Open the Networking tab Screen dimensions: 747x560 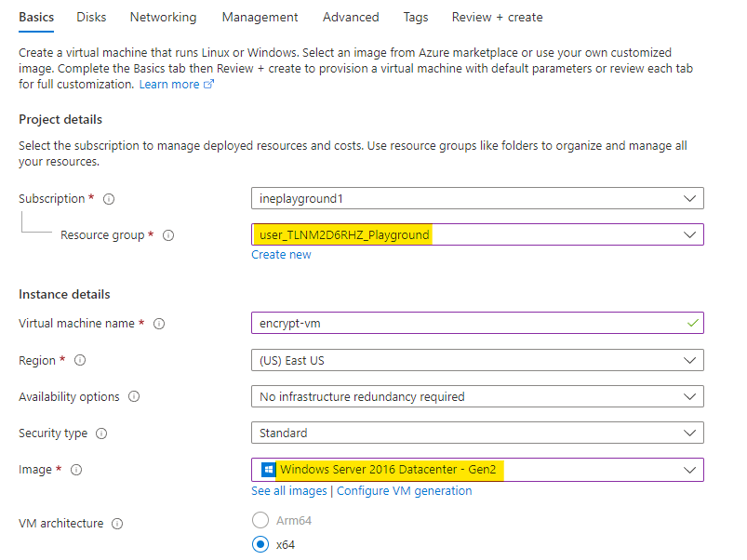click(x=163, y=17)
